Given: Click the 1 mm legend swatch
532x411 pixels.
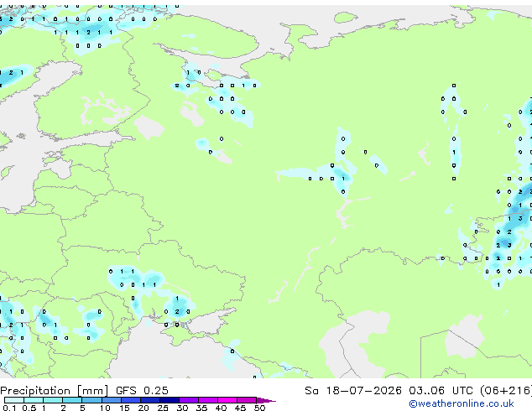Looking at the screenshot, I should point(53,400).
